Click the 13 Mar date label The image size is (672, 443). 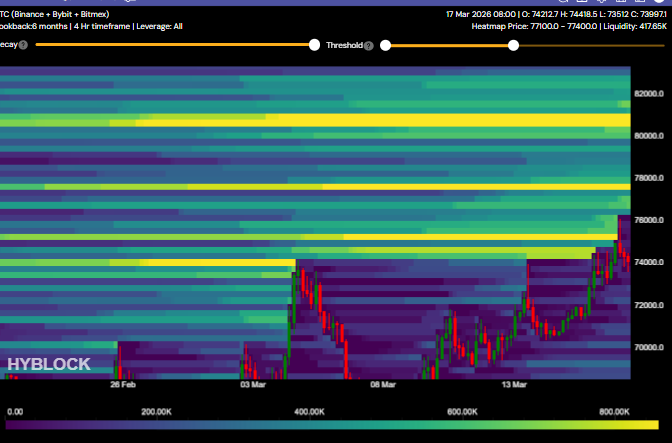pos(514,385)
